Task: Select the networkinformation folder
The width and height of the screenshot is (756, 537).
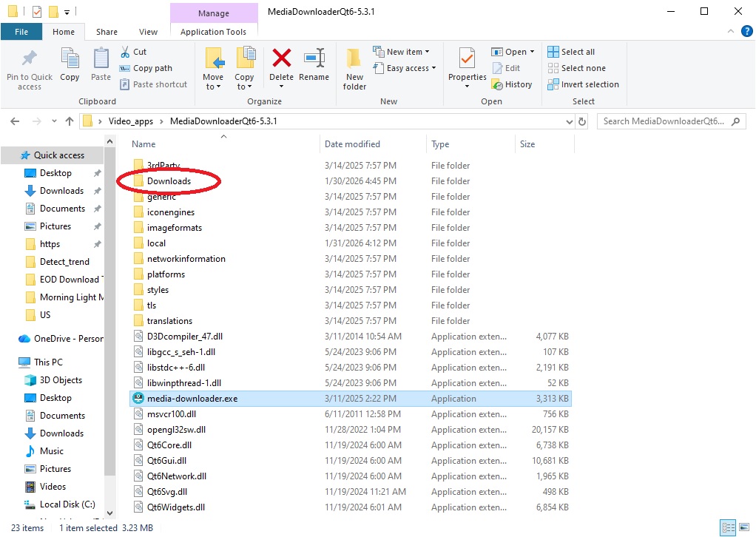Action: click(186, 259)
